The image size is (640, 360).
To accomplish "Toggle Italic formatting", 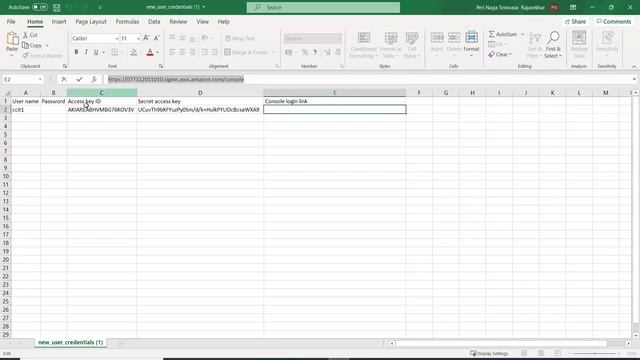I will pos(86,52).
